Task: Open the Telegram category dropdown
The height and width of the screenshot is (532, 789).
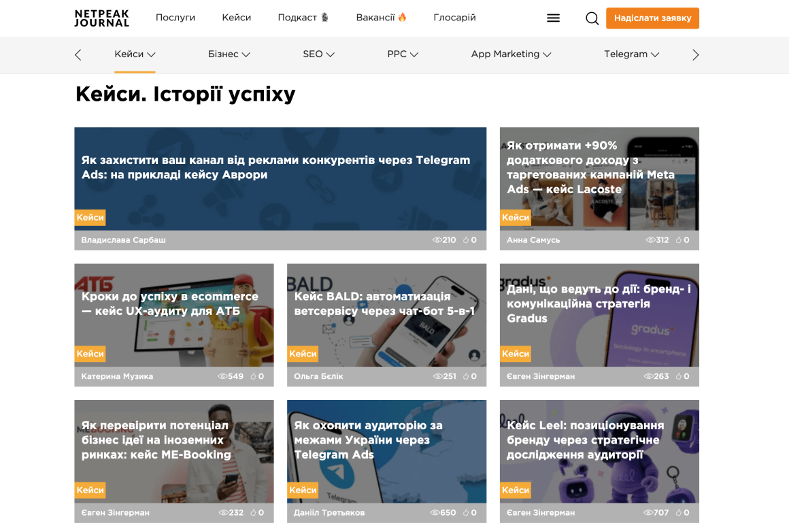Action: pos(631,54)
